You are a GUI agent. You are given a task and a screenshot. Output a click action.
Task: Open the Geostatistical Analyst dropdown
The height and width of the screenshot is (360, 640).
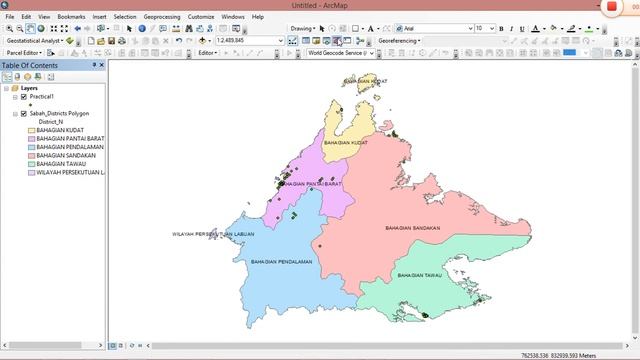(35, 41)
